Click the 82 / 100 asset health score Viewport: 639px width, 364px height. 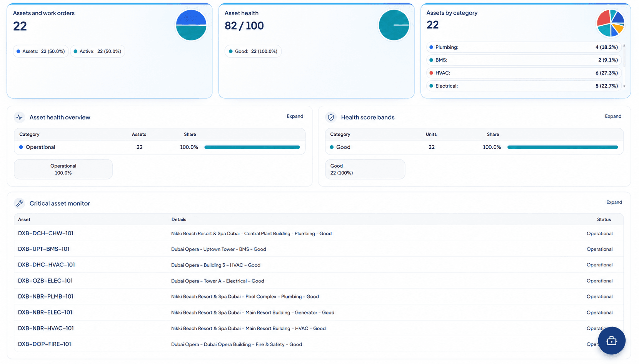pos(244,26)
